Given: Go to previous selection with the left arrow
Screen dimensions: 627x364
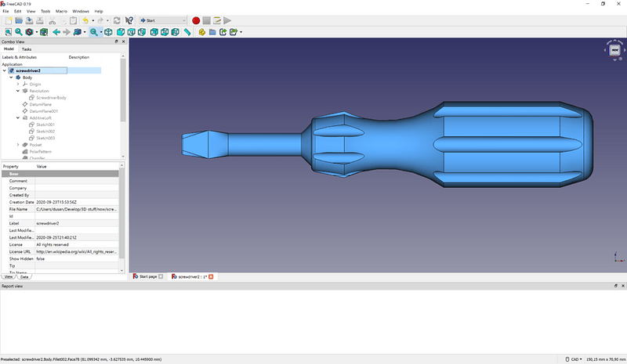Looking at the screenshot, I should click(56, 32).
